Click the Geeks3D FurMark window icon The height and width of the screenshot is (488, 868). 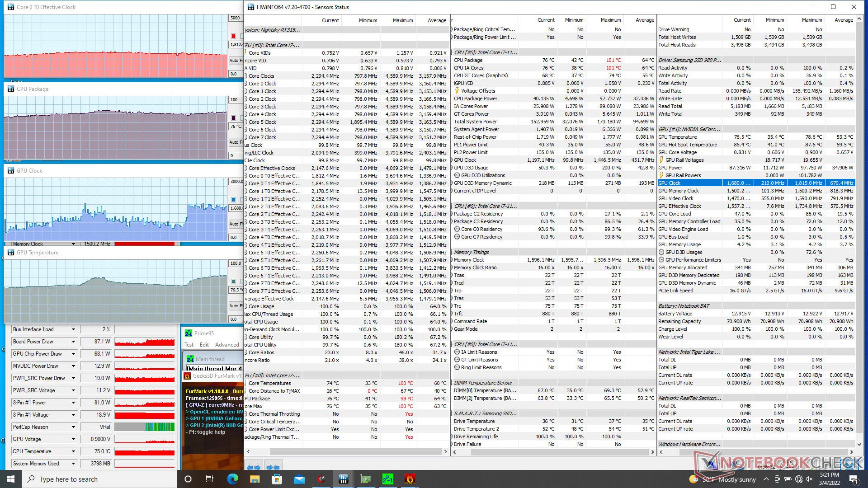187,376
